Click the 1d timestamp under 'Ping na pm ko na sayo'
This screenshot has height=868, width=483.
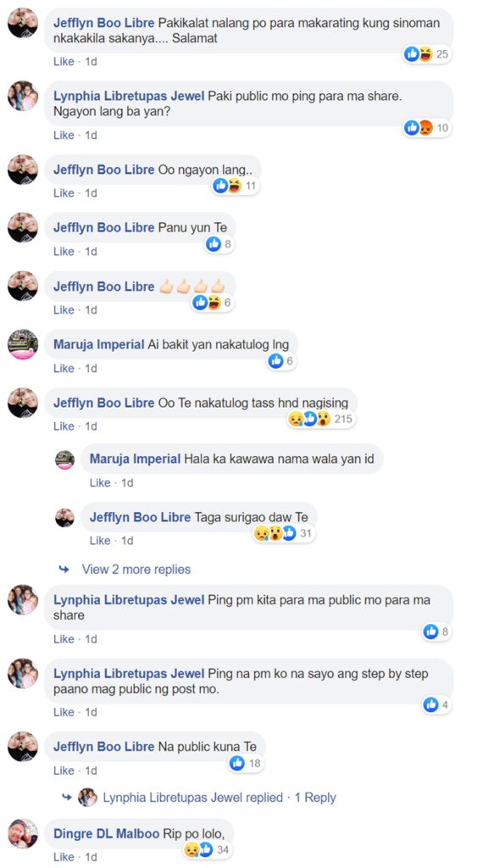(91, 712)
